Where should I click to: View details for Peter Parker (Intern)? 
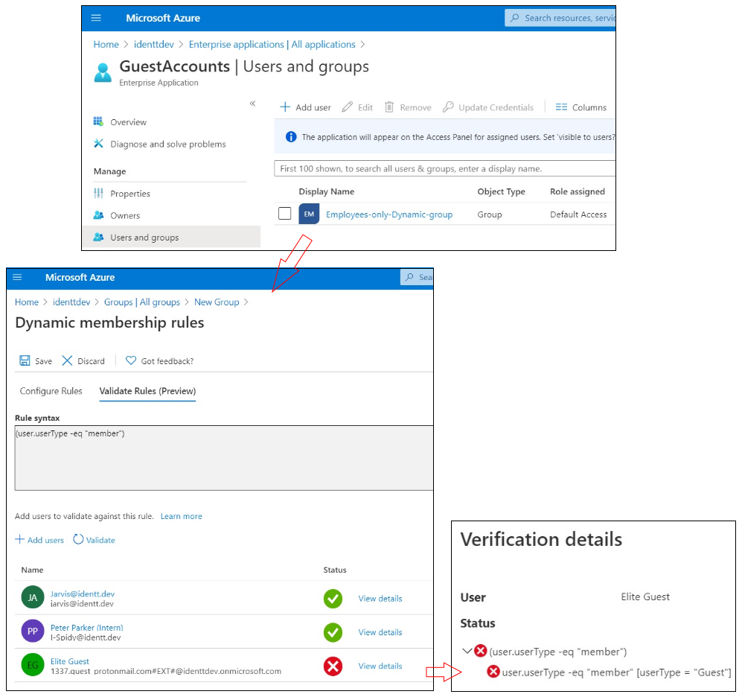point(380,632)
